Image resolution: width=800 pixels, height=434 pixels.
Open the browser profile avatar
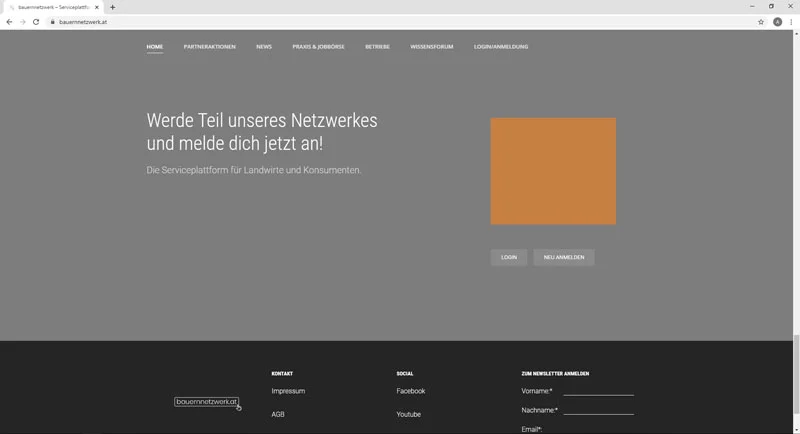[777, 21]
